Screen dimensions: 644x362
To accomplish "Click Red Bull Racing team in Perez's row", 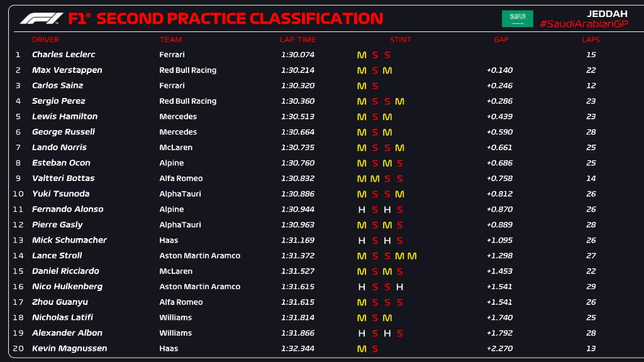I will pyautogui.click(x=187, y=101).
